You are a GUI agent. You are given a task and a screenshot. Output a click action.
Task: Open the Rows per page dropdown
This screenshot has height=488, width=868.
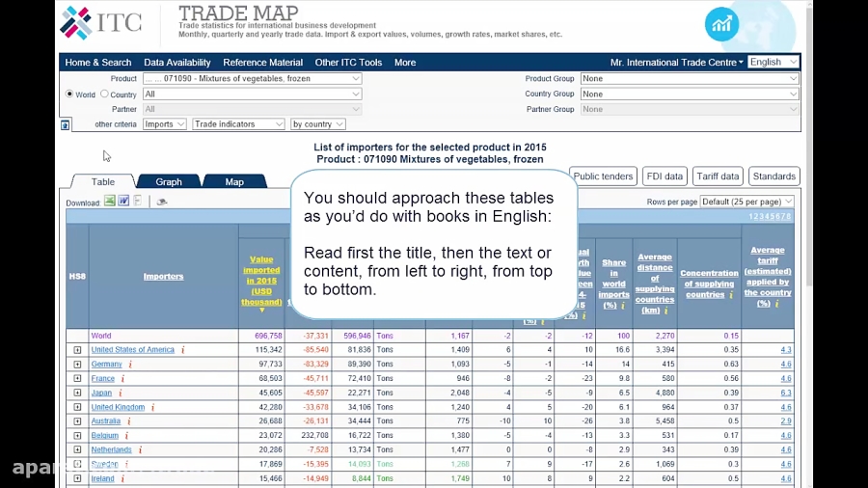(746, 202)
